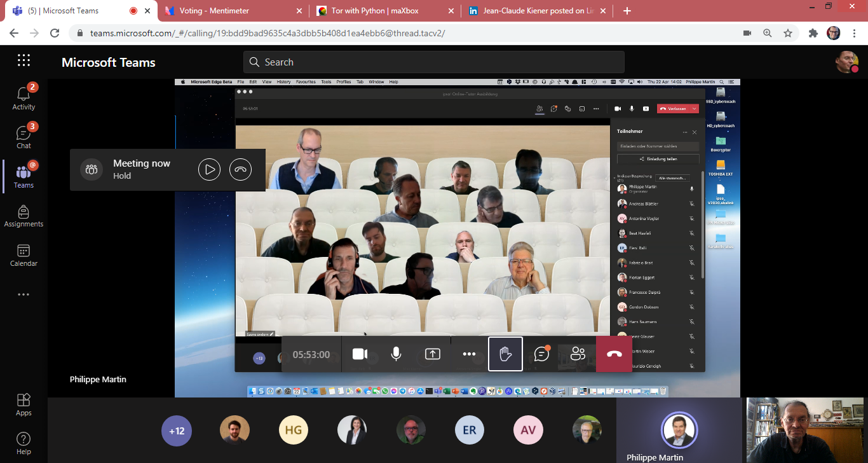Viewport: 868px width, 463px height.
Task: Open the Calendar in left sidebar
Action: coord(24,255)
